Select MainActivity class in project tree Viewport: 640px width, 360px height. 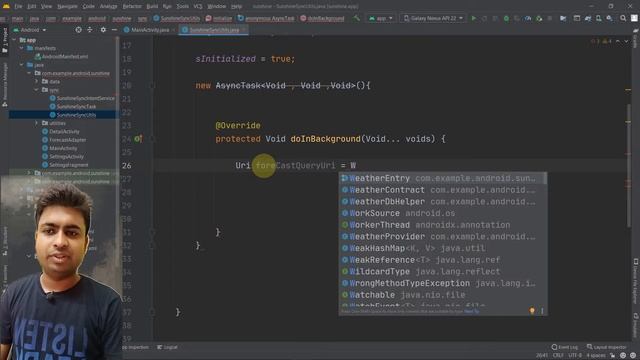coord(60,148)
